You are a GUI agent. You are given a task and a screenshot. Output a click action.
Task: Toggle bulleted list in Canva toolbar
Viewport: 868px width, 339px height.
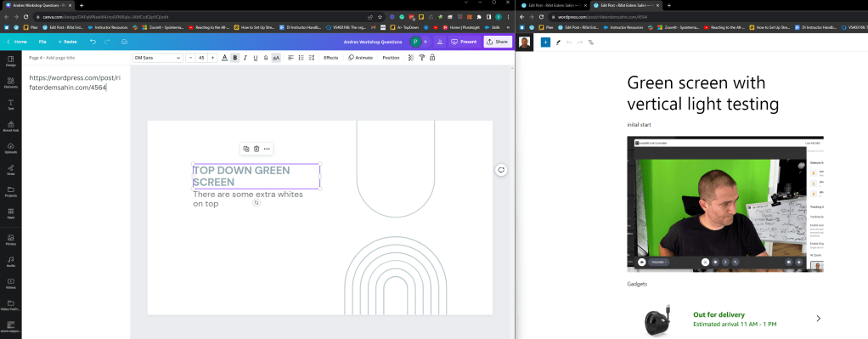[x=302, y=58]
